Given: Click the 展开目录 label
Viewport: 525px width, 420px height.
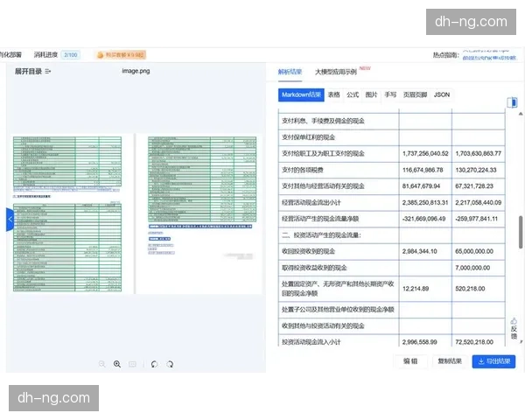Looking at the screenshot, I should tap(28, 72).
